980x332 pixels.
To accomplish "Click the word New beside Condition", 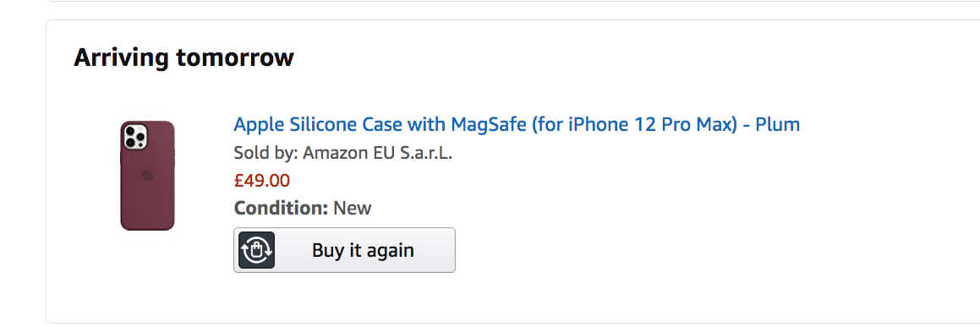I will pos(353,208).
